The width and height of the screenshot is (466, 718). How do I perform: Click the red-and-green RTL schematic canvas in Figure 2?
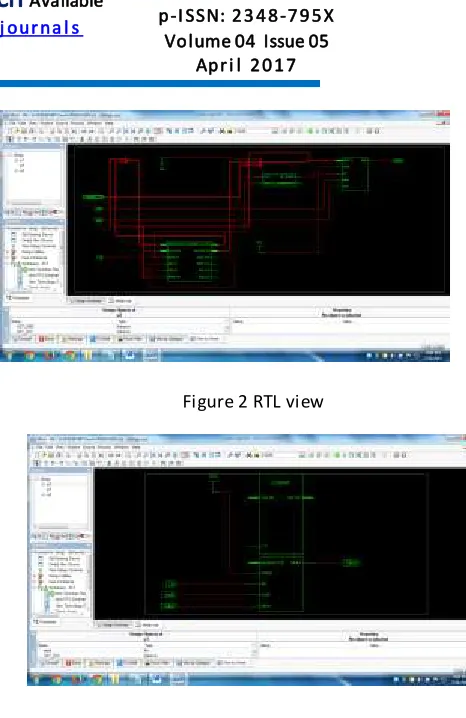[x=259, y=220]
